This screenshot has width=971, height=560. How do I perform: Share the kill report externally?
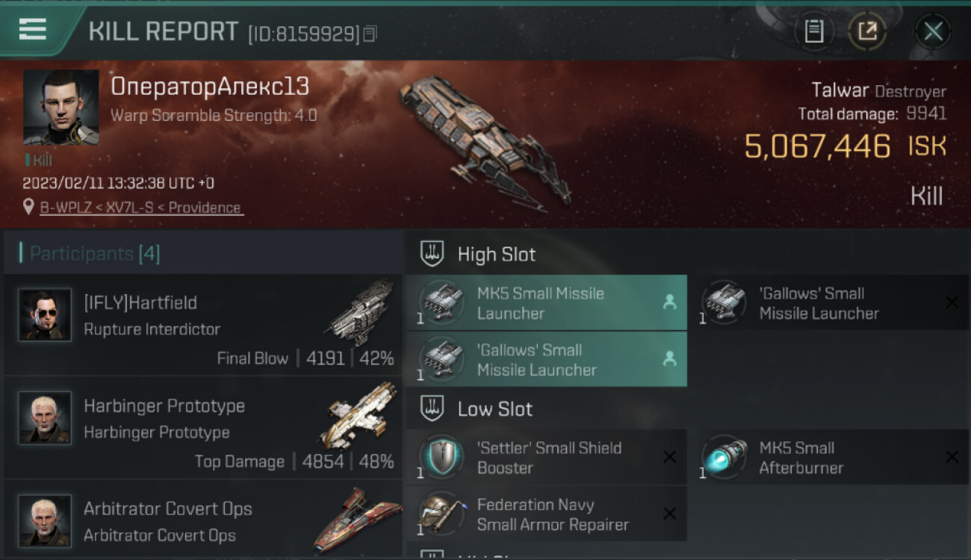(x=867, y=31)
